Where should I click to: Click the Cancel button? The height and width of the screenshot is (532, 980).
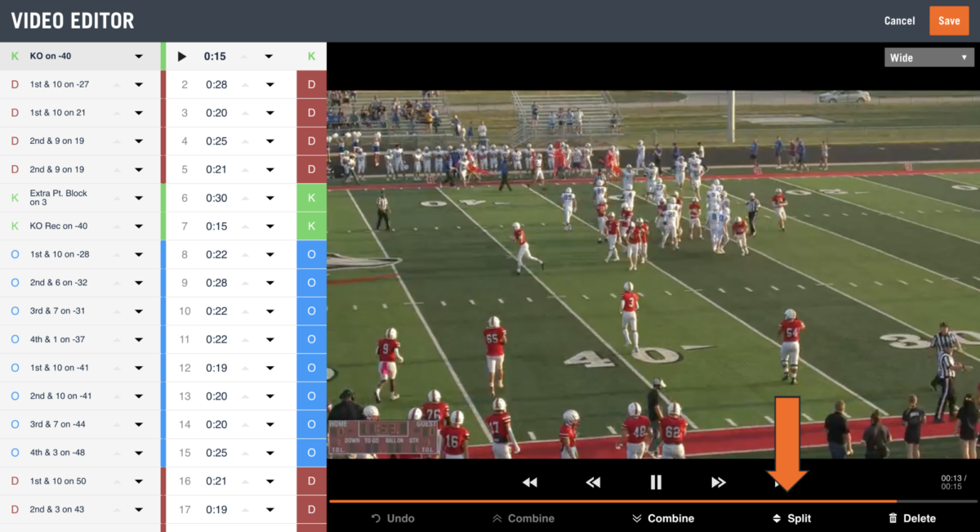(x=899, y=20)
